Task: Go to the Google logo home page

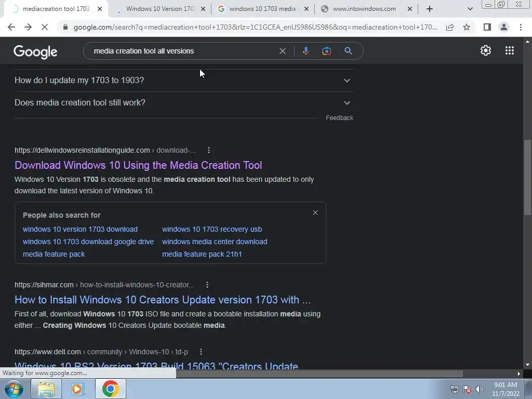Action: point(35,51)
